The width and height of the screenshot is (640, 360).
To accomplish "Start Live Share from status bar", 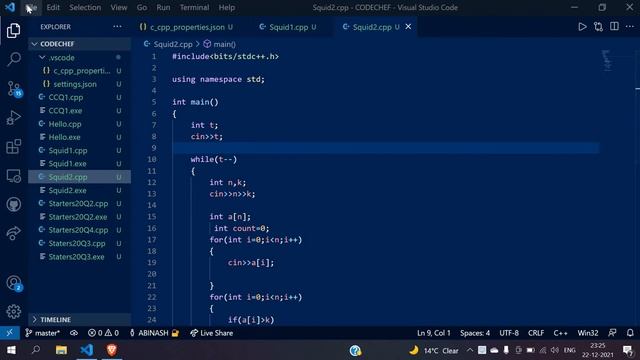I will 211,333.
